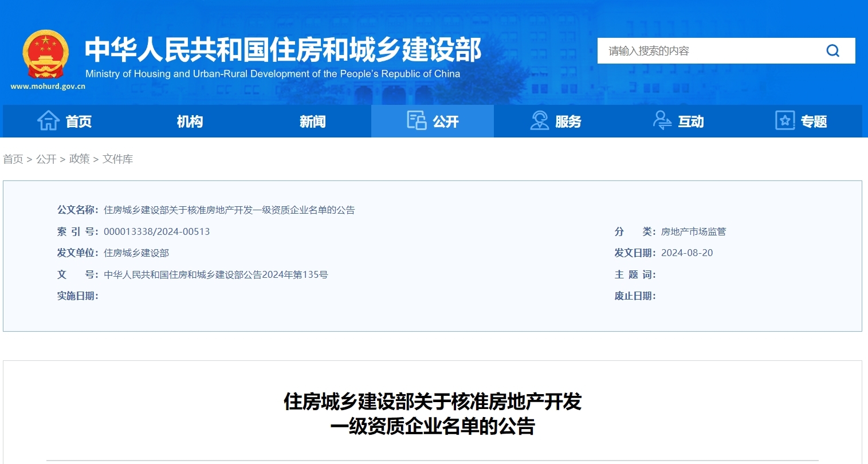The image size is (868, 464).
Task: Open 首页 from the breadcrumb trail
Action: pos(13,159)
